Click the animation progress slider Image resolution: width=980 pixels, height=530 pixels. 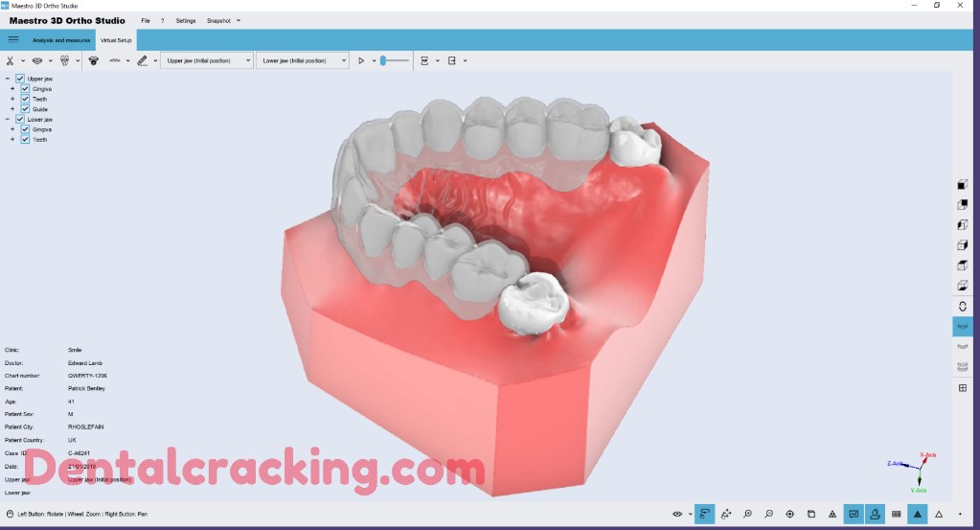tap(394, 60)
